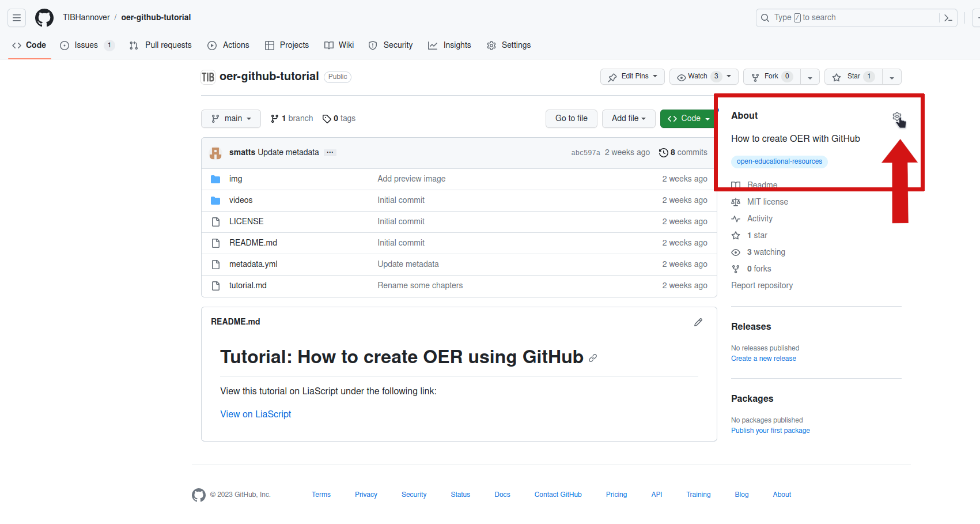This screenshot has width=980, height=524.
Task: Open the green Code dropdown
Action: click(688, 119)
